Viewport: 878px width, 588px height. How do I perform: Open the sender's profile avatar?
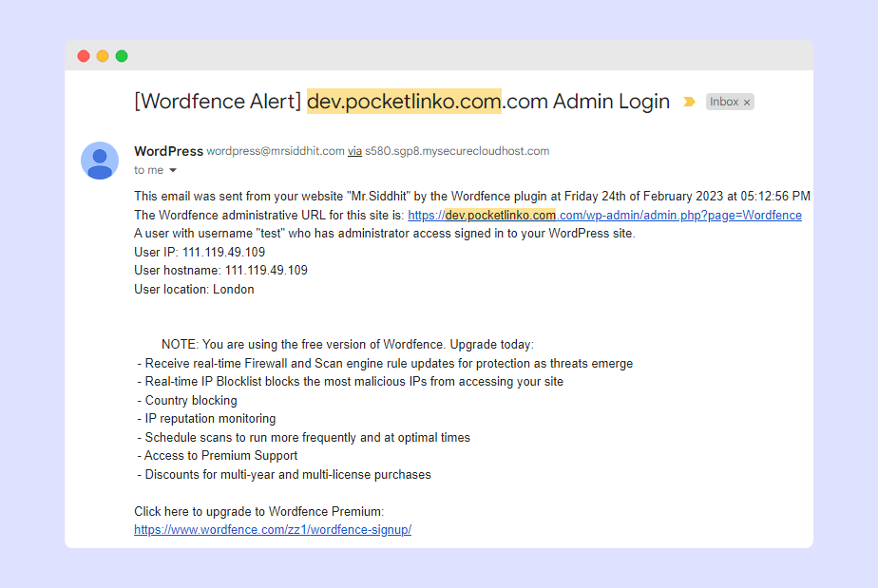[x=100, y=161]
